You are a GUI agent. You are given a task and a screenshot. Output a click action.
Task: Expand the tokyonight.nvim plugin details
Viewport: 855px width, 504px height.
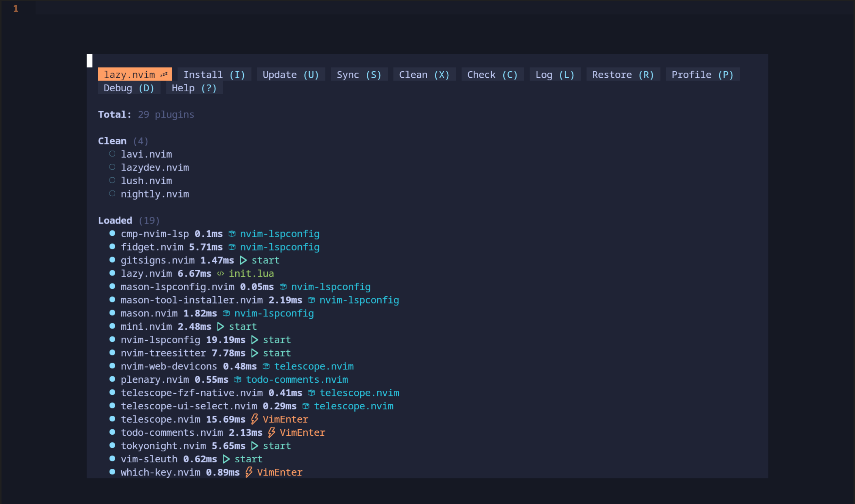(163, 446)
